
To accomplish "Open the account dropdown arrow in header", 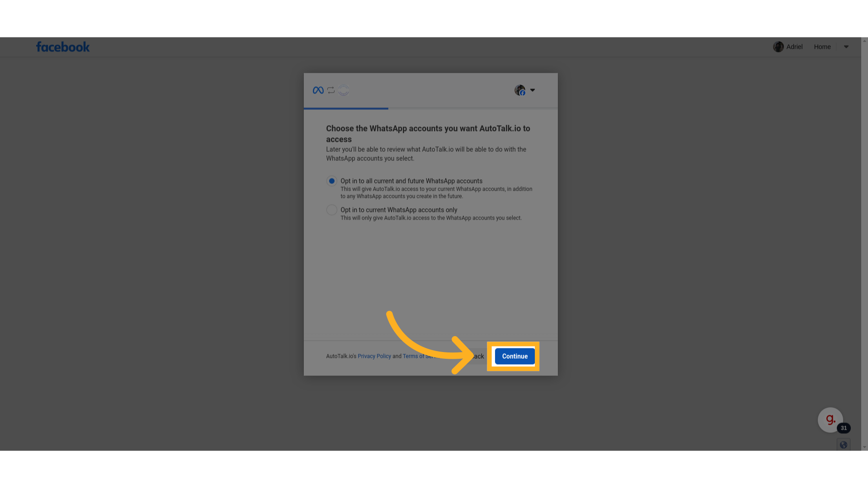I will click(846, 47).
